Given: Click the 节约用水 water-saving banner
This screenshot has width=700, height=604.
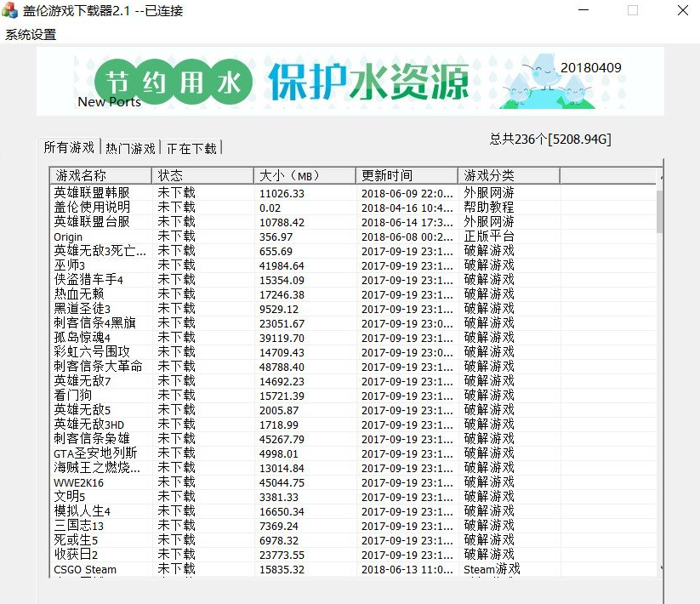Looking at the screenshot, I should pyautogui.click(x=350, y=82).
